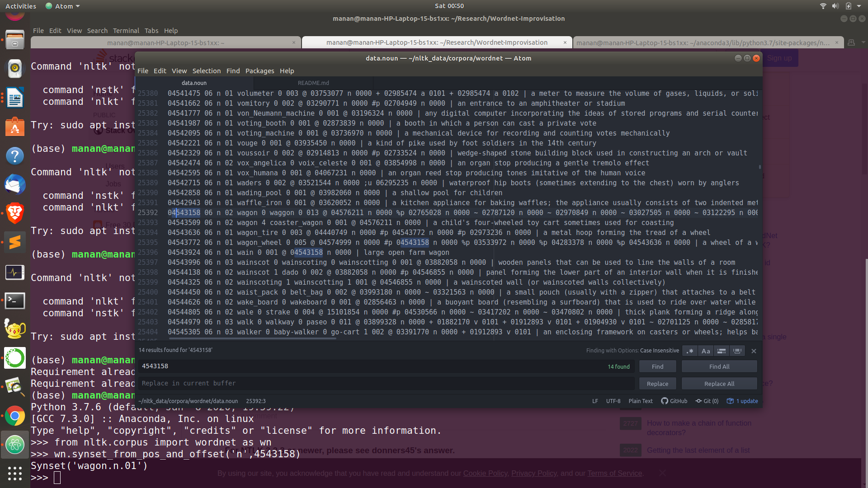
Task: Click the Replace All button
Action: (x=719, y=384)
